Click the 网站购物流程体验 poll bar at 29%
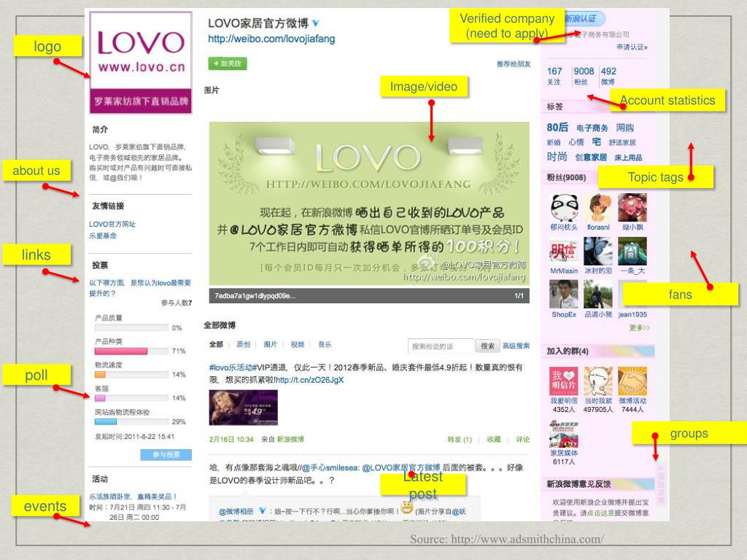The height and width of the screenshot is (560, 747). point(131,422)
